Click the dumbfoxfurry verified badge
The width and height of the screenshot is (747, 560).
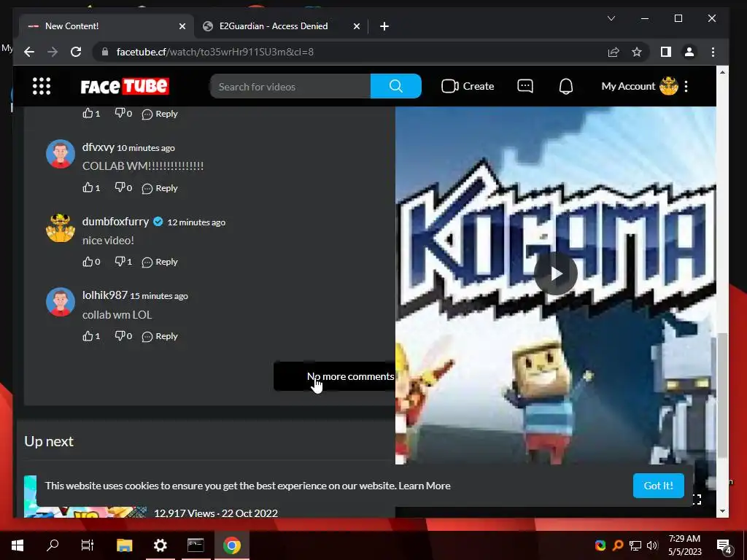[158, 222]
